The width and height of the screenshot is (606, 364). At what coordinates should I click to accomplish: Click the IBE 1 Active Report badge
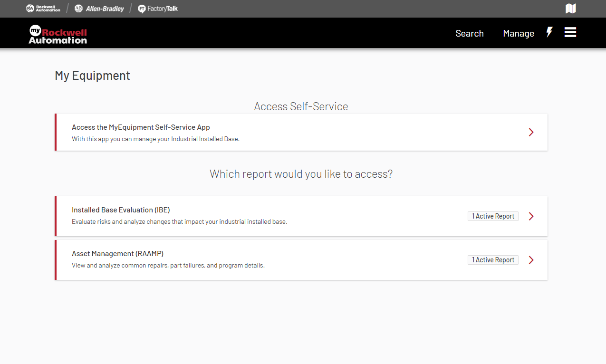pos(493,216)
